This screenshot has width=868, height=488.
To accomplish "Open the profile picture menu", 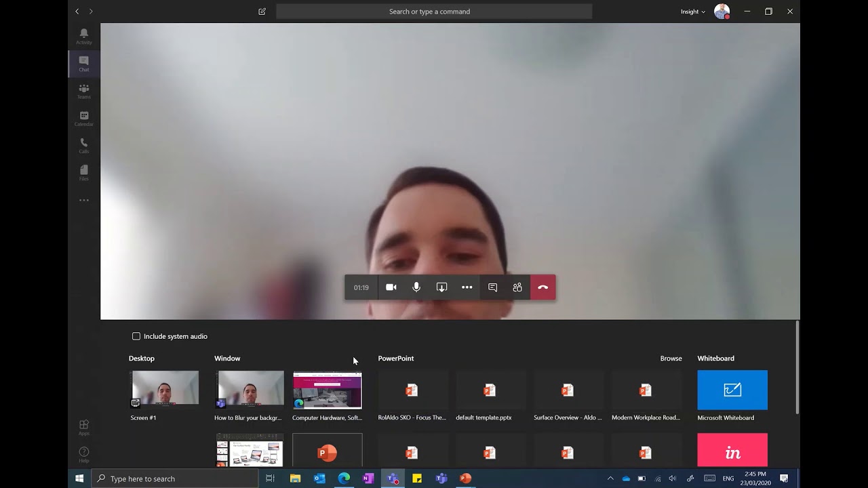I will [x=722, y=12].
